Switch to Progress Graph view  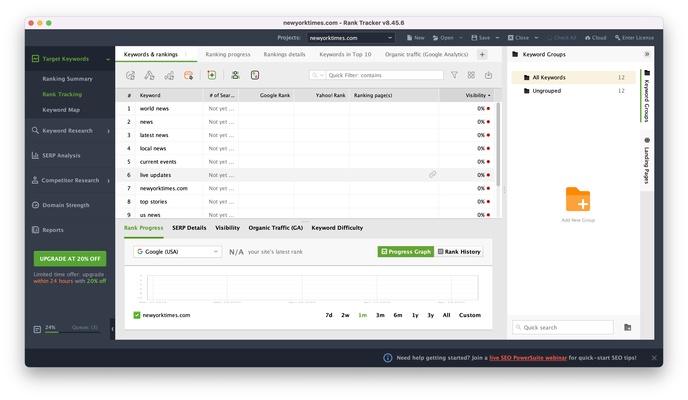[x=406, y=252]
